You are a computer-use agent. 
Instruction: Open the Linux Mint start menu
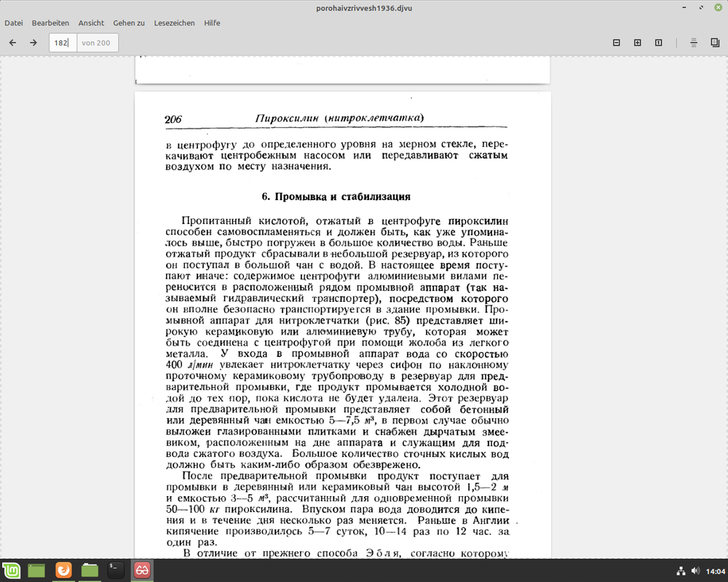11,570
